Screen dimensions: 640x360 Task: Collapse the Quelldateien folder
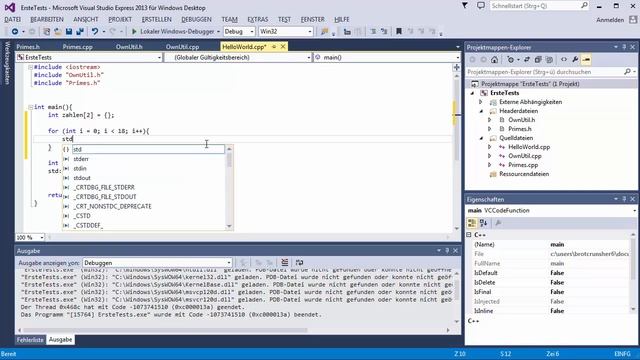(x=481, y=138)
